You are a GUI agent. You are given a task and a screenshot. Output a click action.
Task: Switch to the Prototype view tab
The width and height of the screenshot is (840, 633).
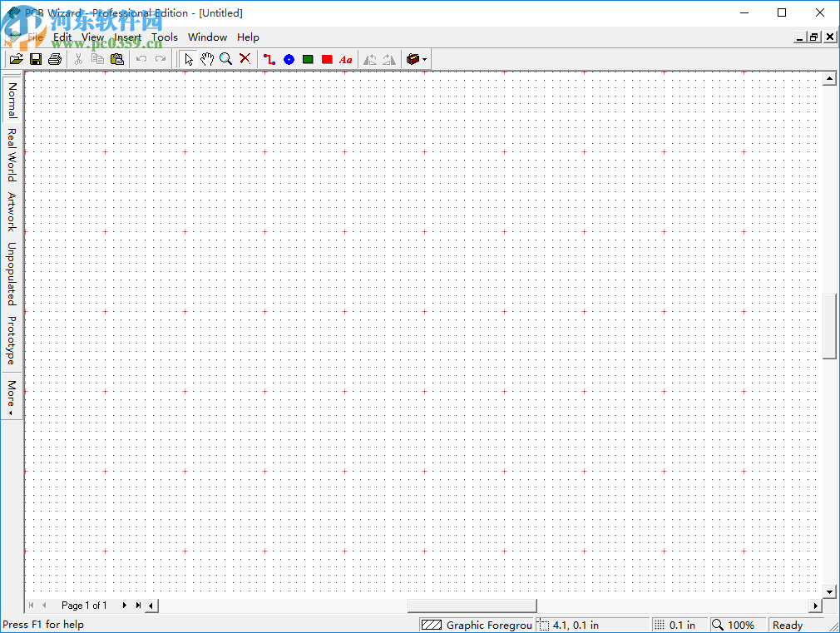12,340
